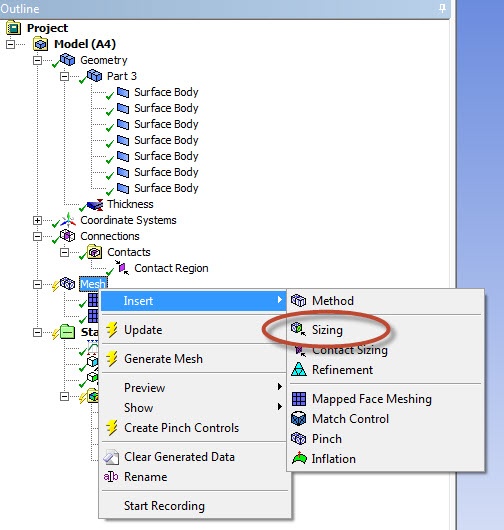Click the Method mesh icon
Screen dimensions: 504x530
[298, 300]
